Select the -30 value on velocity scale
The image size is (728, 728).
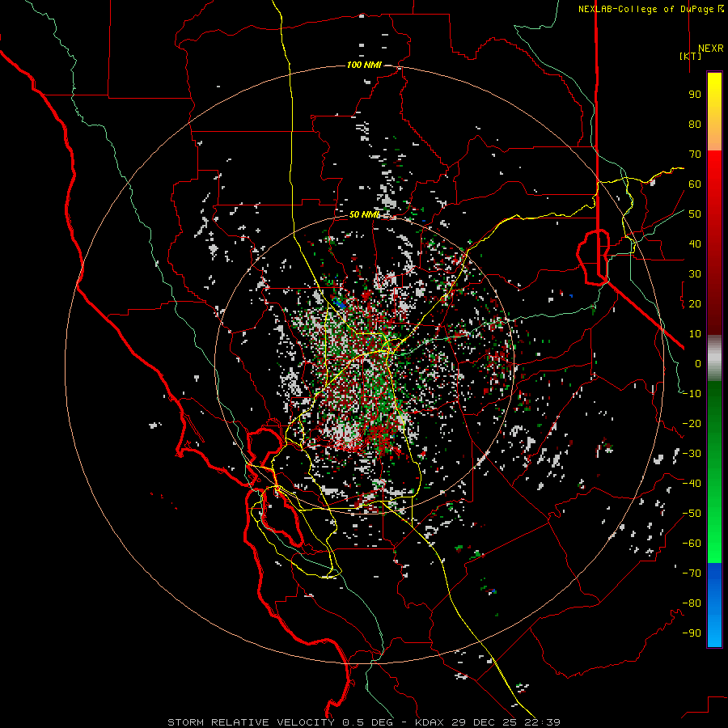(692, 454)
